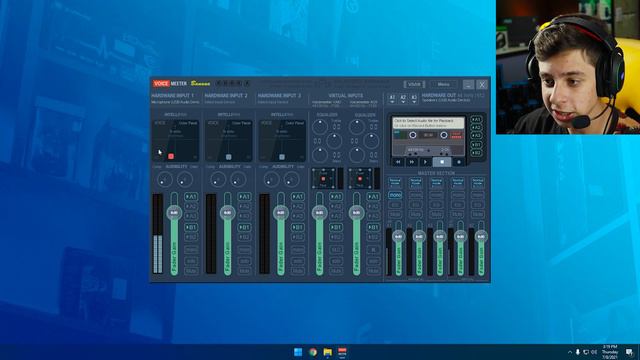The width and height of the screenshot is (640, 360).
Task: Toggle A1 routing on Hardware Input 3
Action: tap(298, 196)
